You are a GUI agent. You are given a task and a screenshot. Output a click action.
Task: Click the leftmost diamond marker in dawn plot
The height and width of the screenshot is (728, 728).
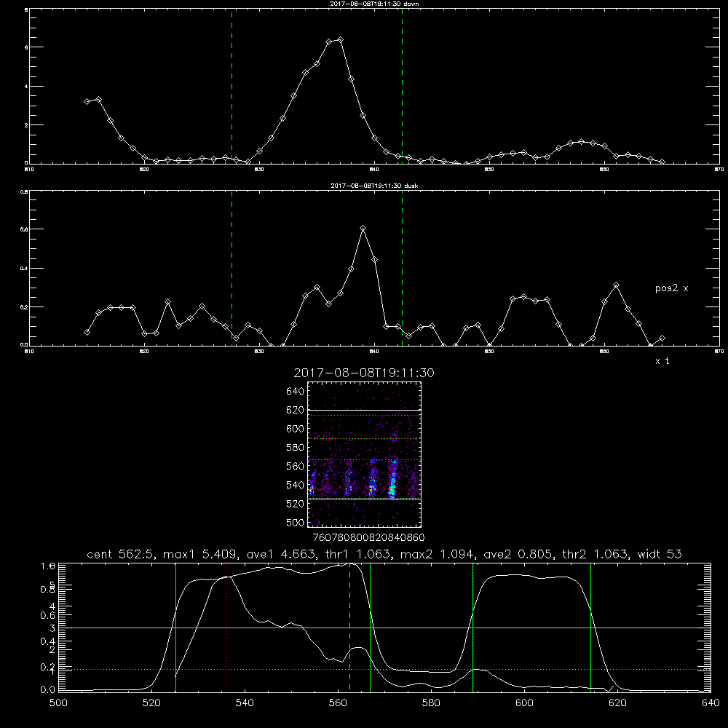(x=87, y=101)
